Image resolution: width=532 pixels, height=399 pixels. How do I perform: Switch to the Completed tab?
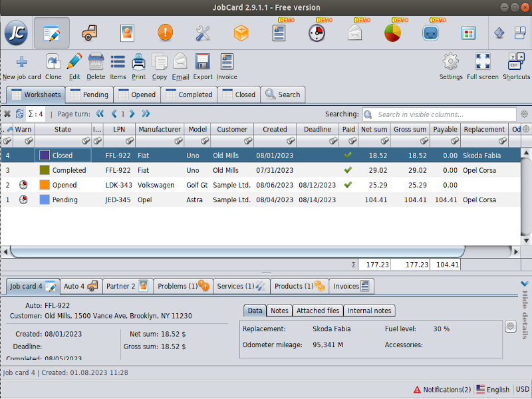click(x=189, y=94)
